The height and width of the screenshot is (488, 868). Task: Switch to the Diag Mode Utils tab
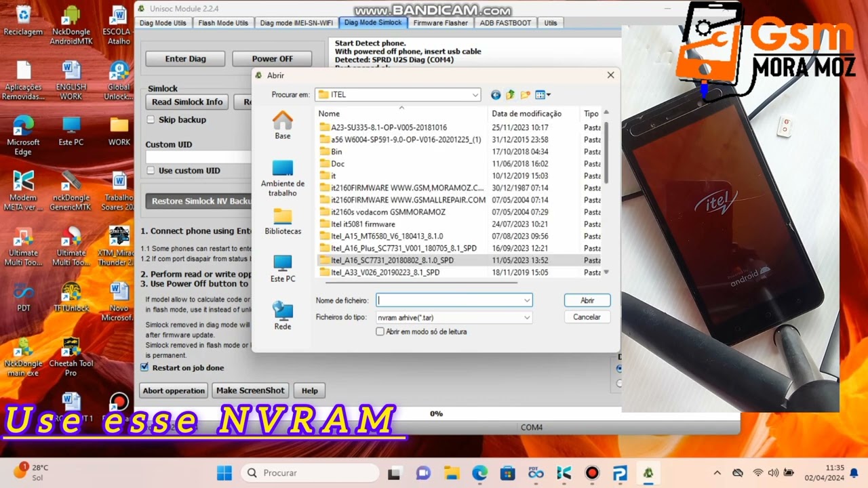tap(163, 23)
